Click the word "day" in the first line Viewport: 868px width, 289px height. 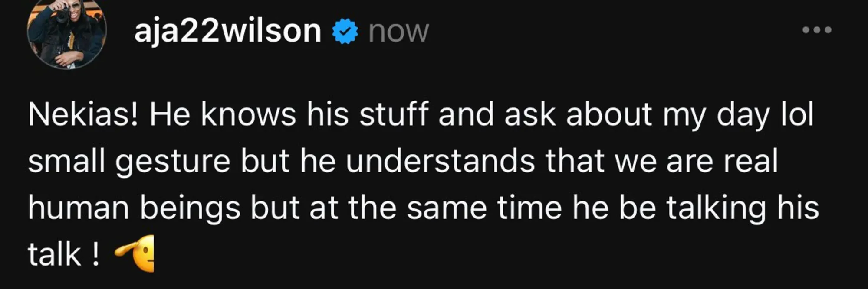[743, 116]
